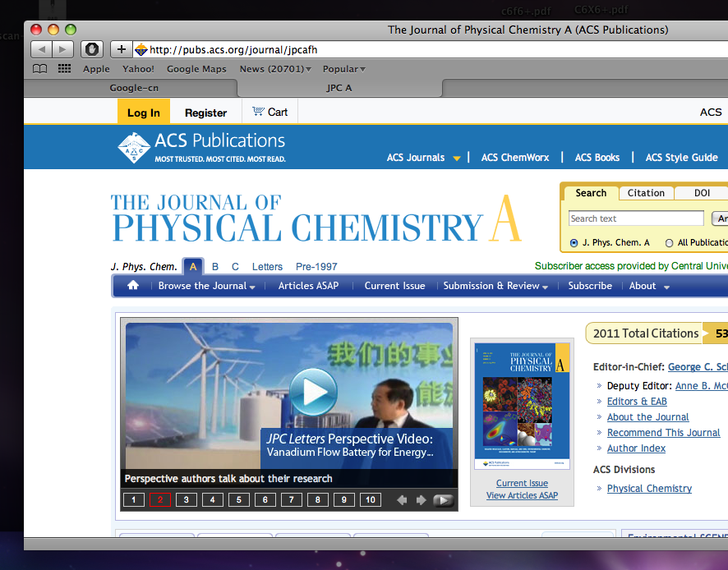Image resolution: width=728 pixels, height=570 pixels.
Task: Open Browse the Journal menu
Action: [206, 286]
